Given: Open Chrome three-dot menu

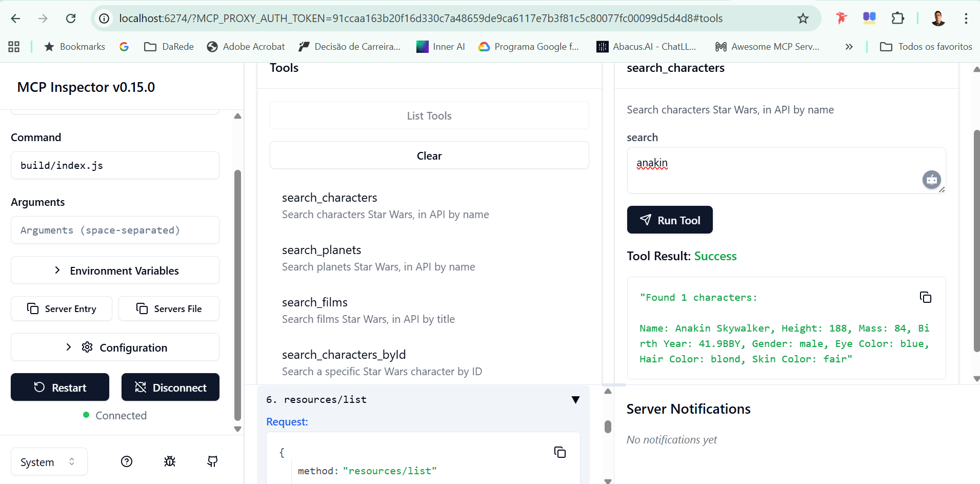Looking at the screenshot, I should (966, 18).
